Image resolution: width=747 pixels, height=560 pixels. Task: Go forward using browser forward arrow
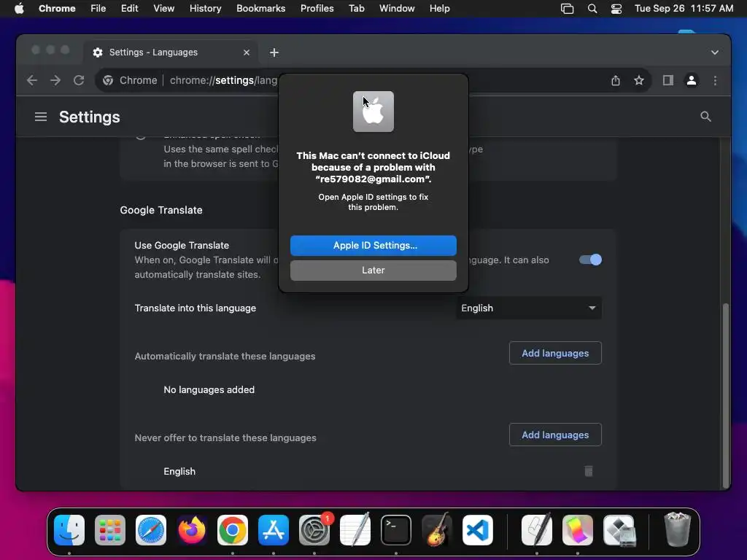[55, 80]
